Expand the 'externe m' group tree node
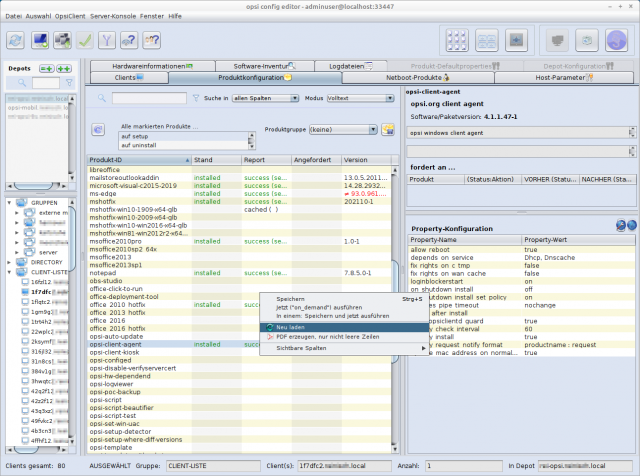This screenshot has height=476, width=640. tap(17, 213)
